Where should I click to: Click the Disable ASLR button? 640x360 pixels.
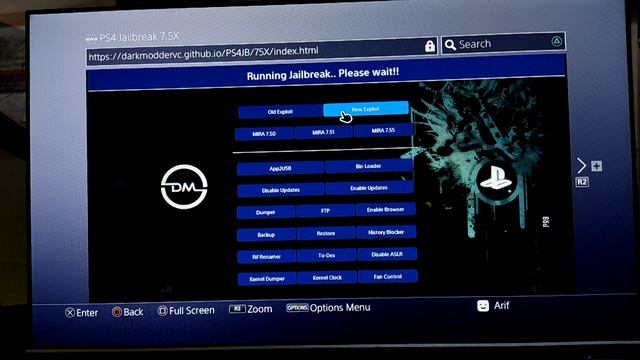point(387,254)
